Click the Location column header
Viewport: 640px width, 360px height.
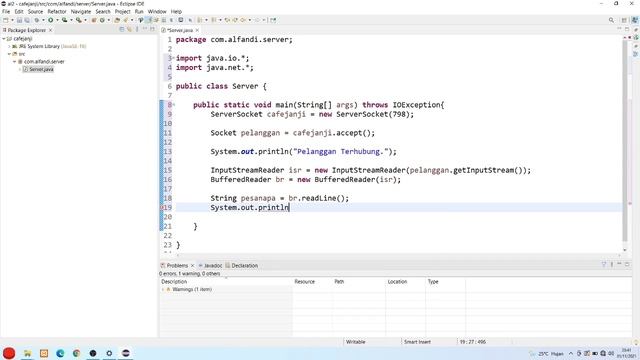[405, 282]
